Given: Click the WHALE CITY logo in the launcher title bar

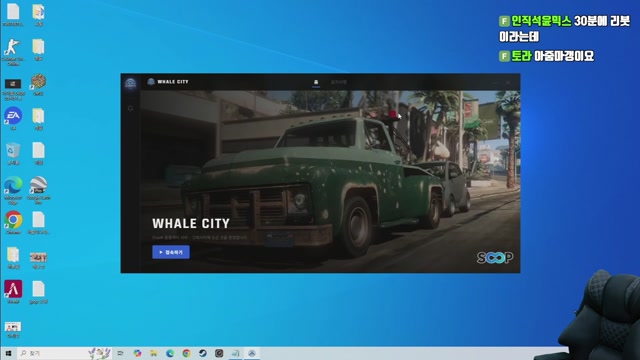Looking at the screenshot, I should (168, 82).
